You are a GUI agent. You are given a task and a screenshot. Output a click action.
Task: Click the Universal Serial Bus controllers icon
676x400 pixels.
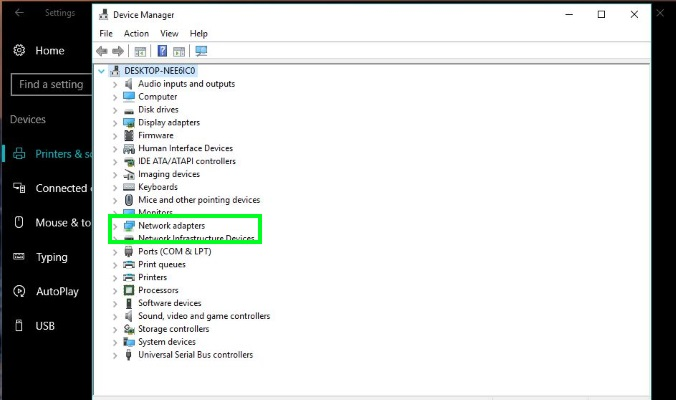pyautogui.click(x=128, y=355)
